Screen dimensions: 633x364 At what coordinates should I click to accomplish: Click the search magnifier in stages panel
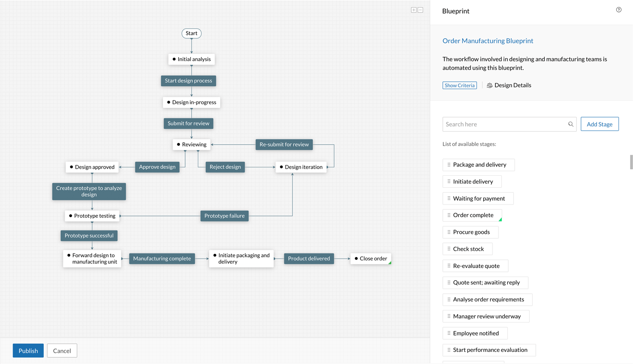pyautogui.click(x=571, y=124)
